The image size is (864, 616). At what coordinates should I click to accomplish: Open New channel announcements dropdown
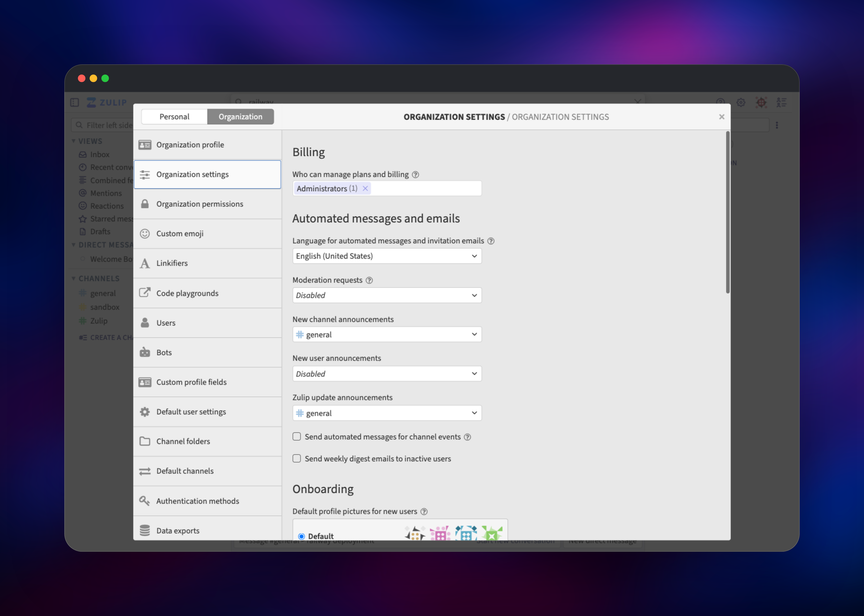387,334
